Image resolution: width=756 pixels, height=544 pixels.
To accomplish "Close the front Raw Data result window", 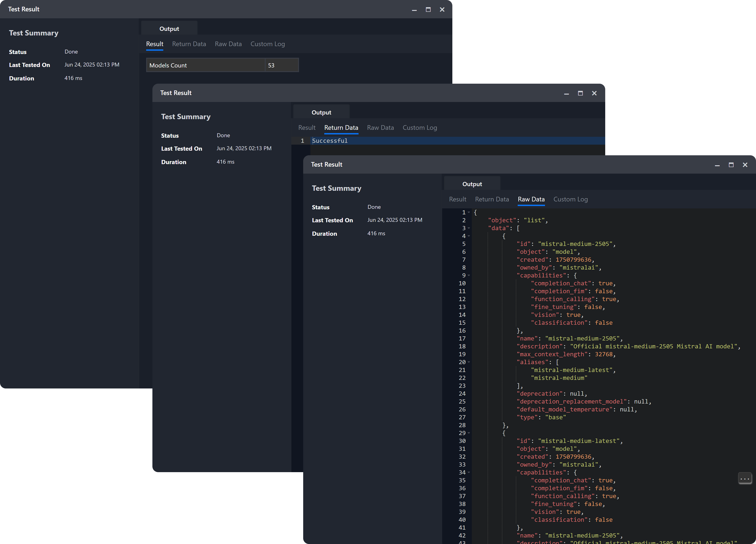I will 745,165.
